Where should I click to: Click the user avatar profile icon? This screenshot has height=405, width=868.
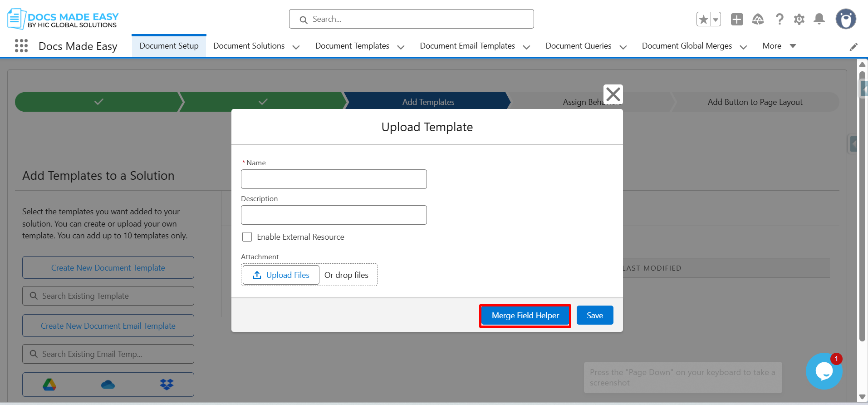(x=846, y=20)
